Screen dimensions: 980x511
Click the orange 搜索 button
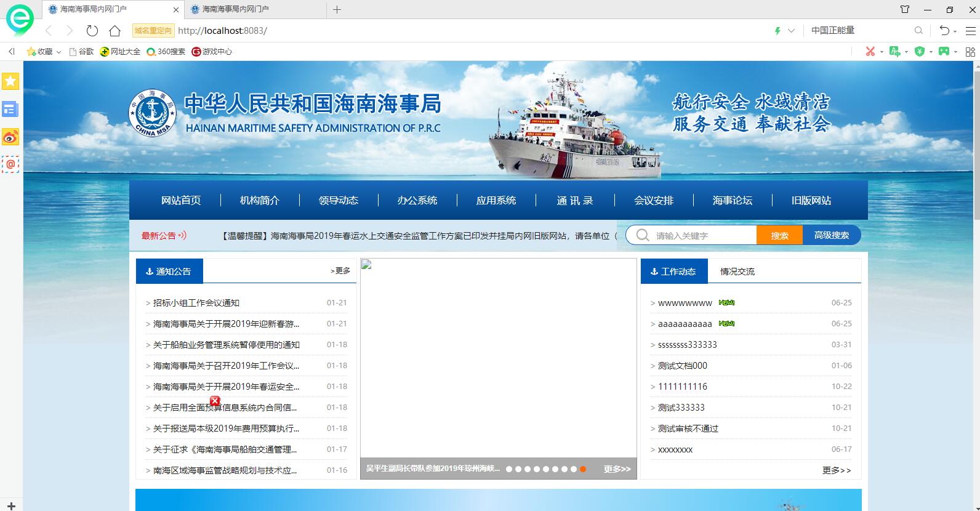pyautogui.click(x=780, y=235)
